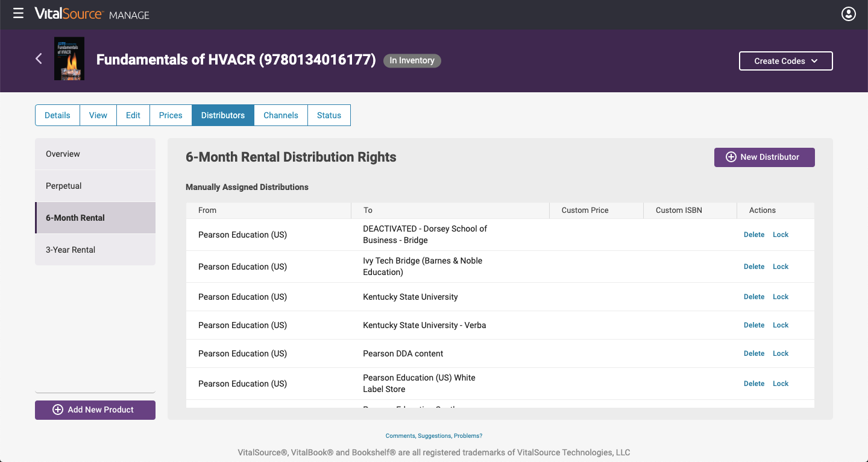This screenshot has width=868, height=462.
Task: Select the Distributors tab
Action: coord(223,115)
